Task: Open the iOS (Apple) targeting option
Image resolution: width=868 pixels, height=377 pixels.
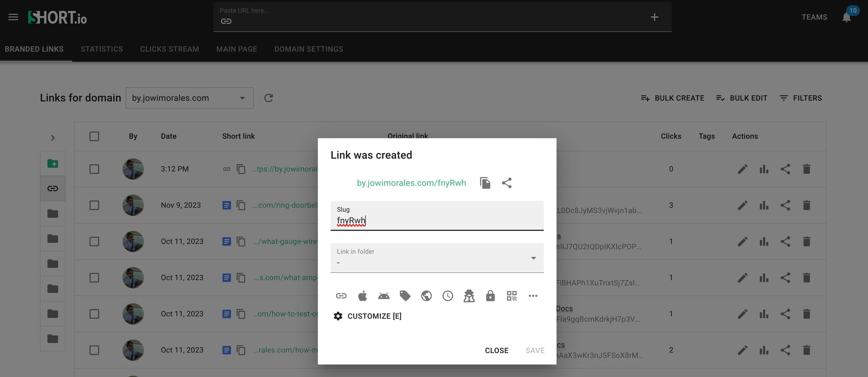Action: tap(362, 296)
